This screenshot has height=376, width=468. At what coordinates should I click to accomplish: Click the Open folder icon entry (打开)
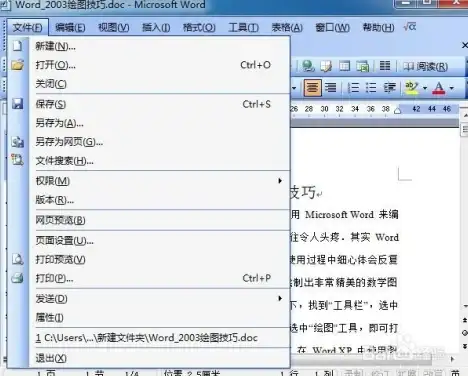tap(149, 65)
